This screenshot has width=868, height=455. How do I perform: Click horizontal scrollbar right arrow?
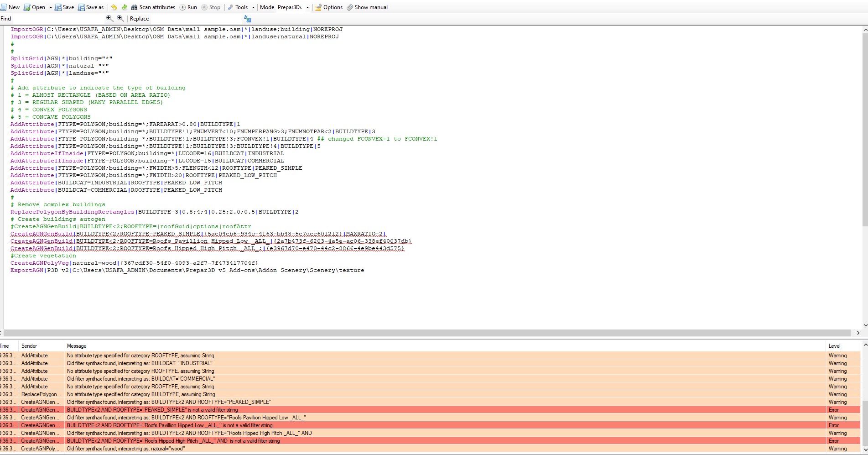tap(858, 333)
